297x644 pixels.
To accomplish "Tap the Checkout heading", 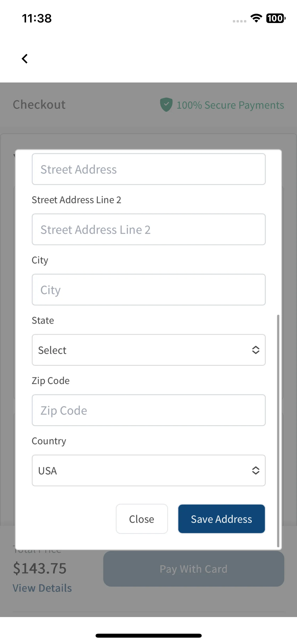I will click(x=39, y=105).
